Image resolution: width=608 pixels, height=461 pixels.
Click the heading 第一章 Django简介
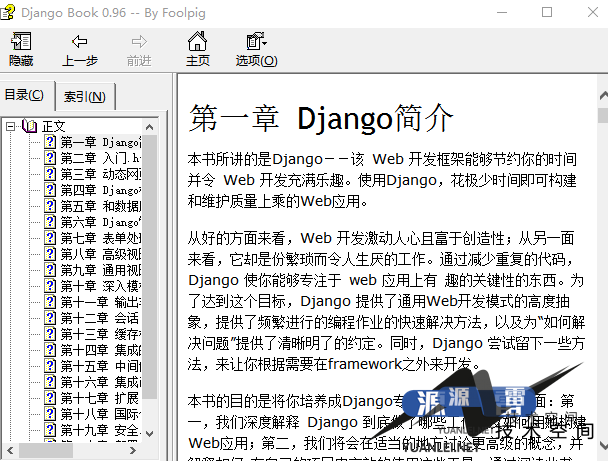pyautogui.click(x=321, y=118)
